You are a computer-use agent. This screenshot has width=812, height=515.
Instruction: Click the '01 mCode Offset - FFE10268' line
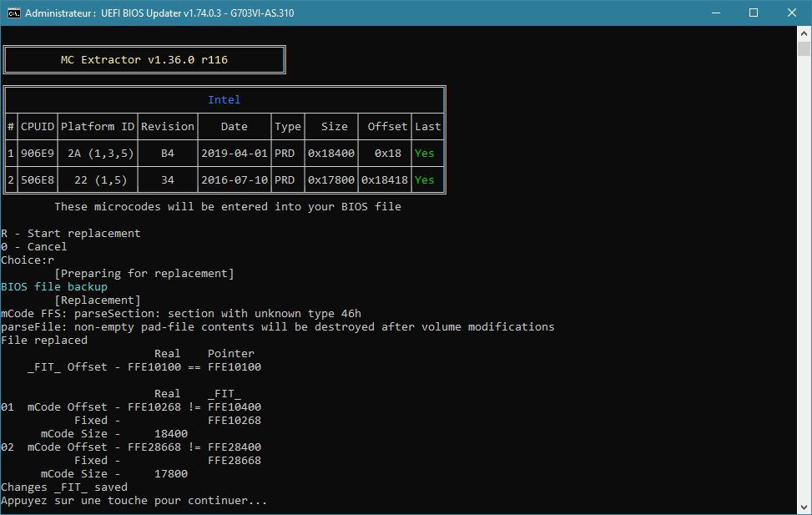[131, 406]
